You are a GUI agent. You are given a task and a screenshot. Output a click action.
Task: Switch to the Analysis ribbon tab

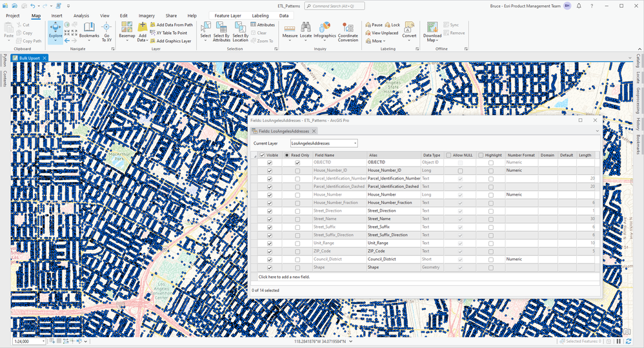[81, 15]
